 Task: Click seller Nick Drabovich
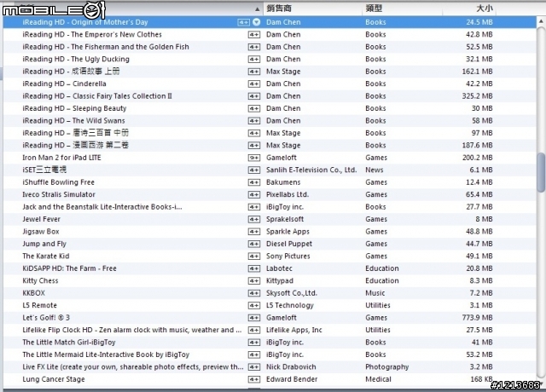[291, 367]
